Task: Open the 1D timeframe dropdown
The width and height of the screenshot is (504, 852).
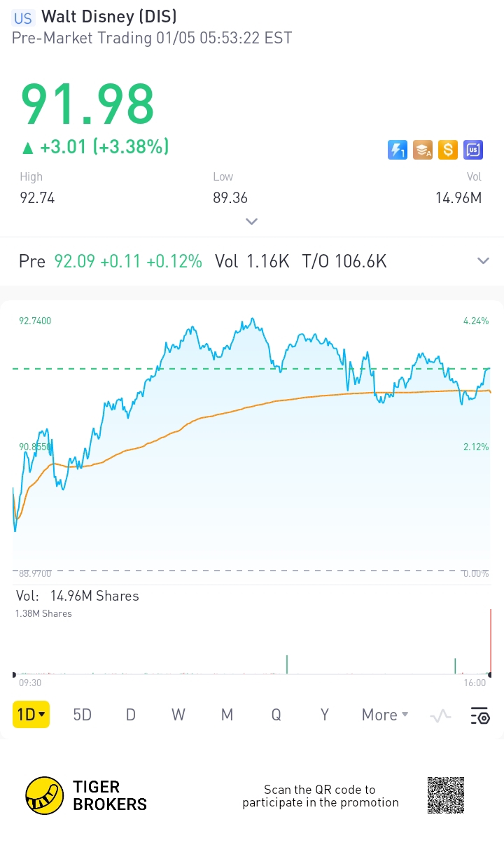Action: [x=31, y=715]
